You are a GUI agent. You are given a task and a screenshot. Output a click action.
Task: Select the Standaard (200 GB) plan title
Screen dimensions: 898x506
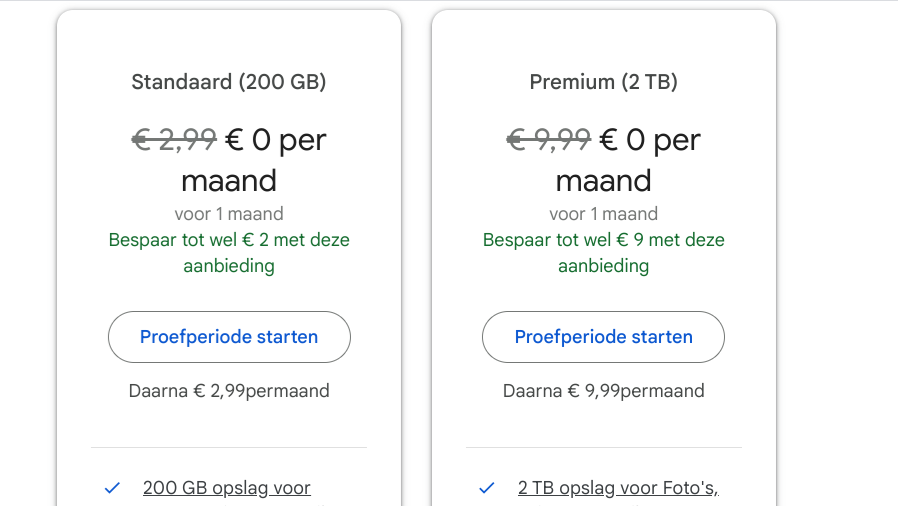point(229,82)
